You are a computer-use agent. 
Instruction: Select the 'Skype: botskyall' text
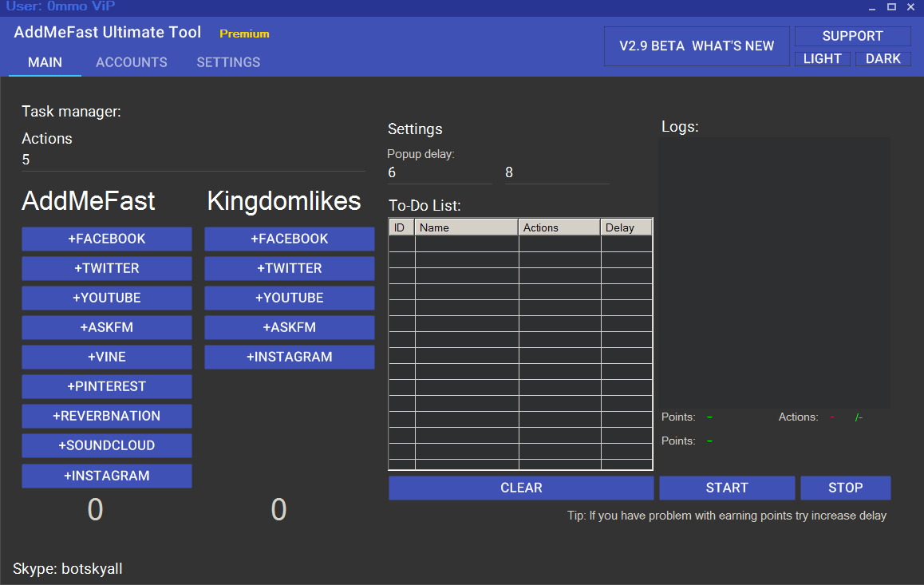click(x=68, y=569)
